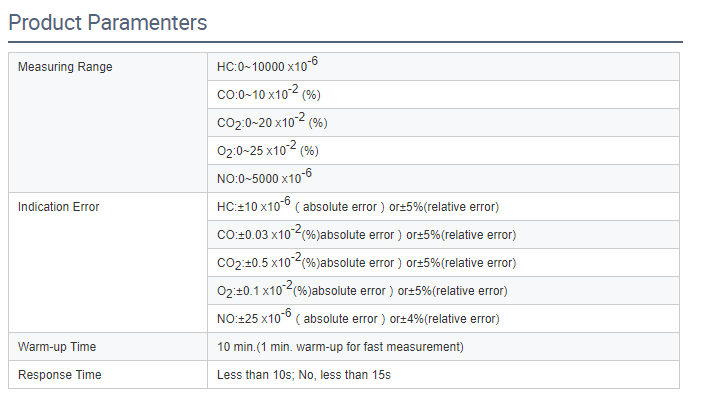Select the HC:±10 absolute error row
Screen dimensions: 722x400
[443, 207]
